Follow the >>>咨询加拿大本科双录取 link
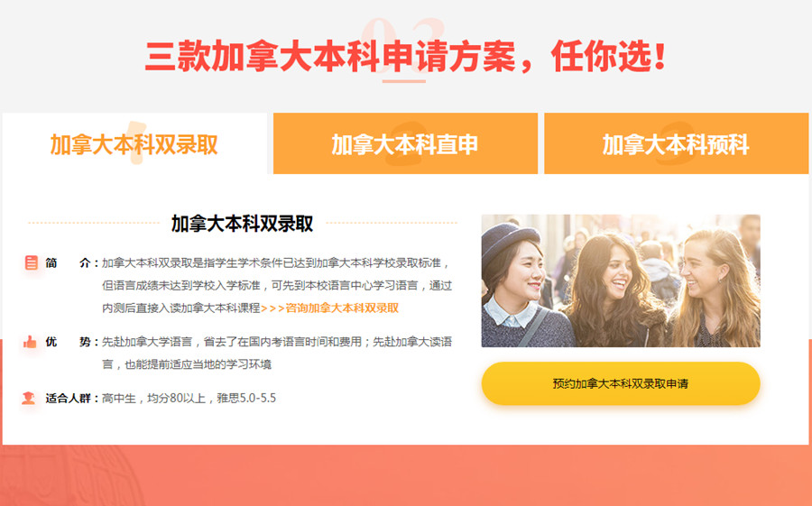812x506 pixels. click(330, 308)
